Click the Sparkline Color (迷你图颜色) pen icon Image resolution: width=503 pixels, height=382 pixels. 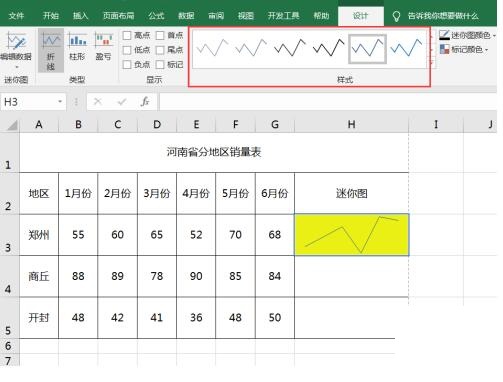tap(444, 35)
